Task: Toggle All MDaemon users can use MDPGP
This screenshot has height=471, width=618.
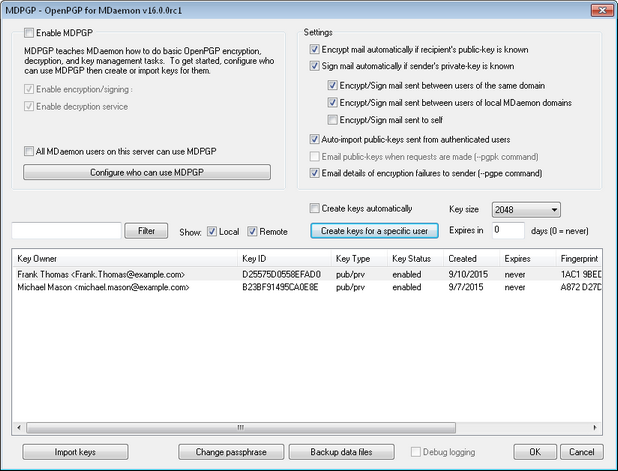Action: (x=29, y=151)
